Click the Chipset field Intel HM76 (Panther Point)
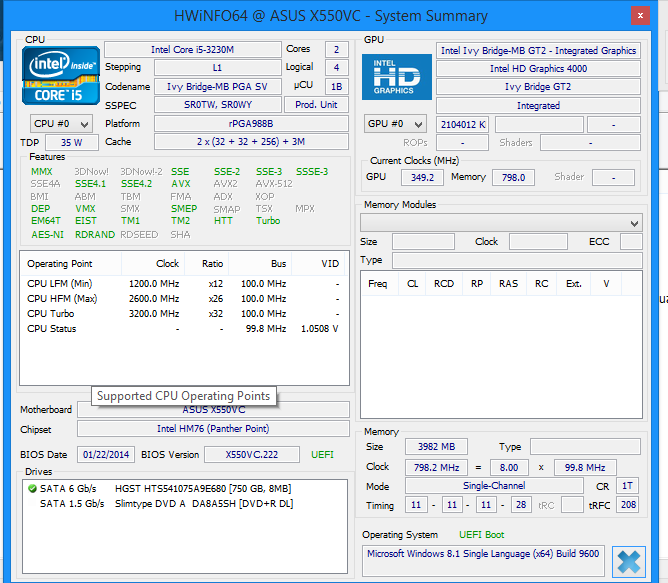 (213, 429)
